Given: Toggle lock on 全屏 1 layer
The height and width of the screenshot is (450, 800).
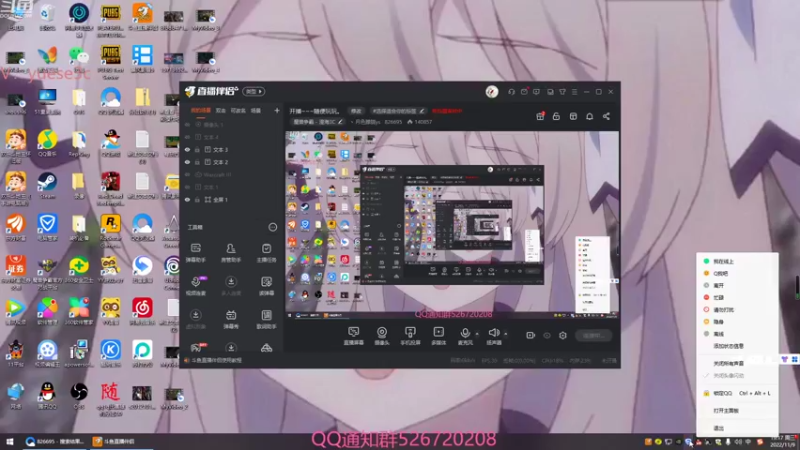Looking at the screenshot, I should tap(197, 199).
